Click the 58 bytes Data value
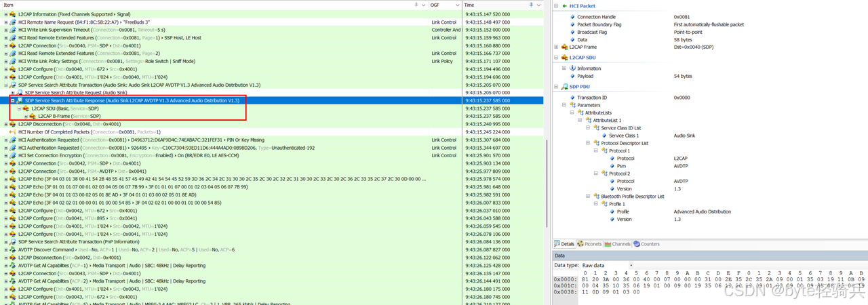The image size is (868, 305). point(683,39)
